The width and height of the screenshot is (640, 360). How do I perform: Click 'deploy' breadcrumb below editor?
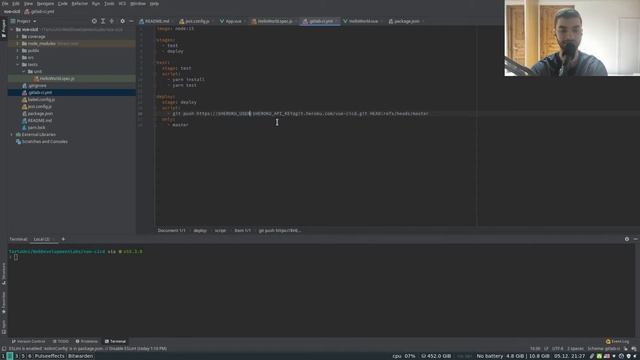coord(200,231)
